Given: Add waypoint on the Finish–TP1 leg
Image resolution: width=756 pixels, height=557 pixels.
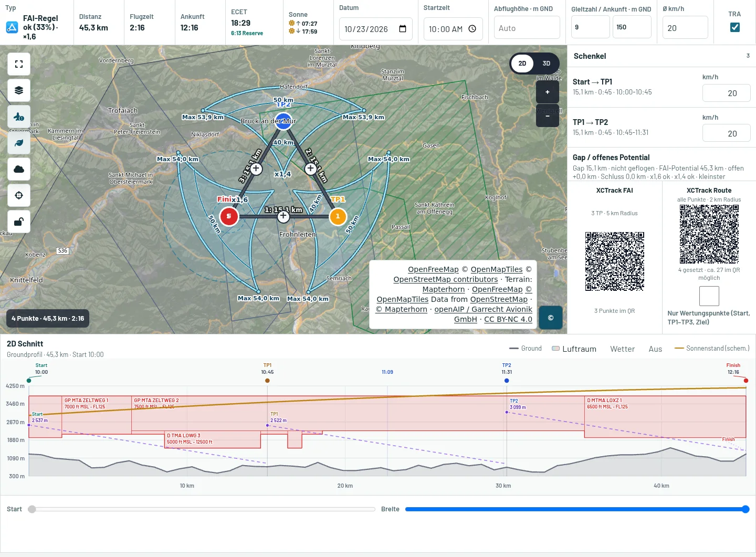Looking at the screenshot, I should (x=283, y=216).
